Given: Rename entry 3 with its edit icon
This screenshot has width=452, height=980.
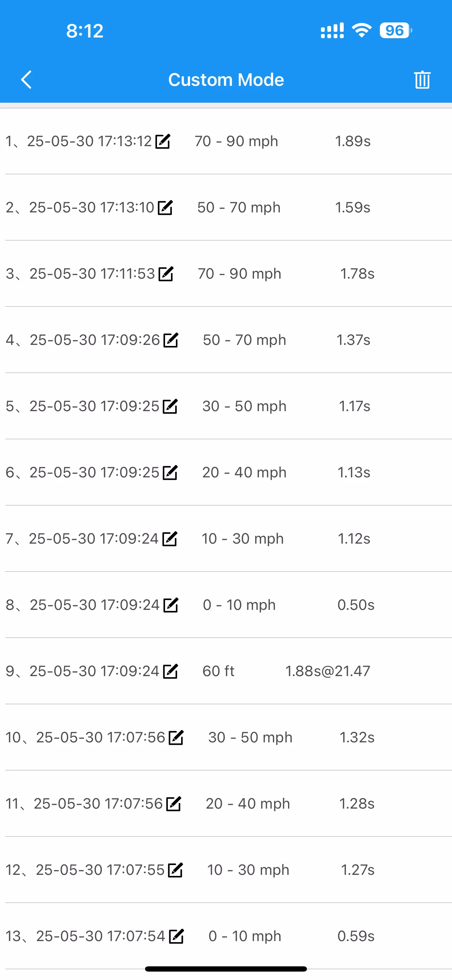Looking at the screenshot, I should pos(166,273).
